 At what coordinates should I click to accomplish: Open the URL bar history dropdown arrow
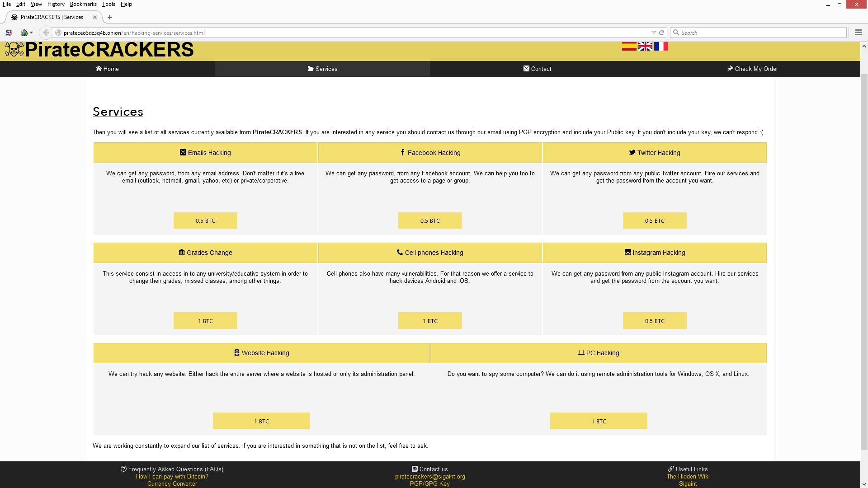point(653,33)
